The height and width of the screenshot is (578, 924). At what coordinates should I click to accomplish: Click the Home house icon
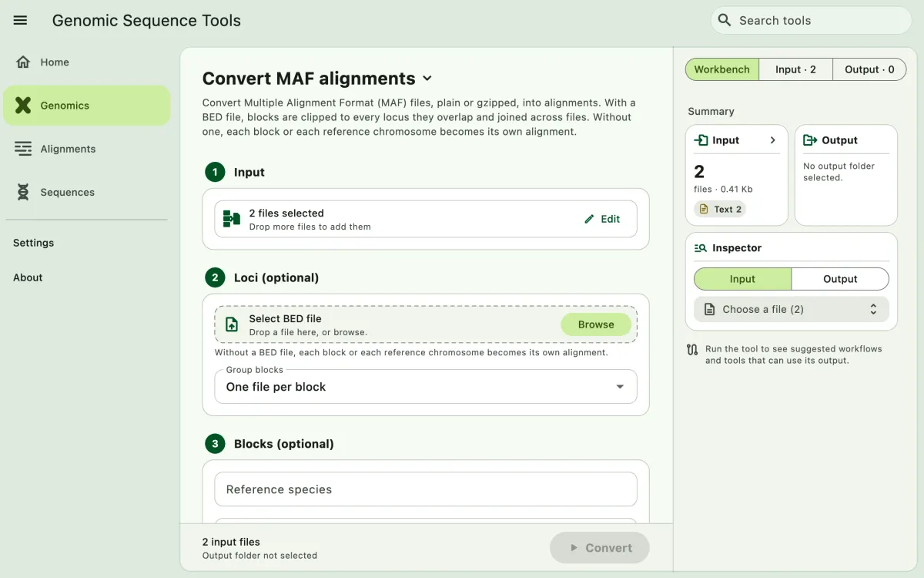23,62
